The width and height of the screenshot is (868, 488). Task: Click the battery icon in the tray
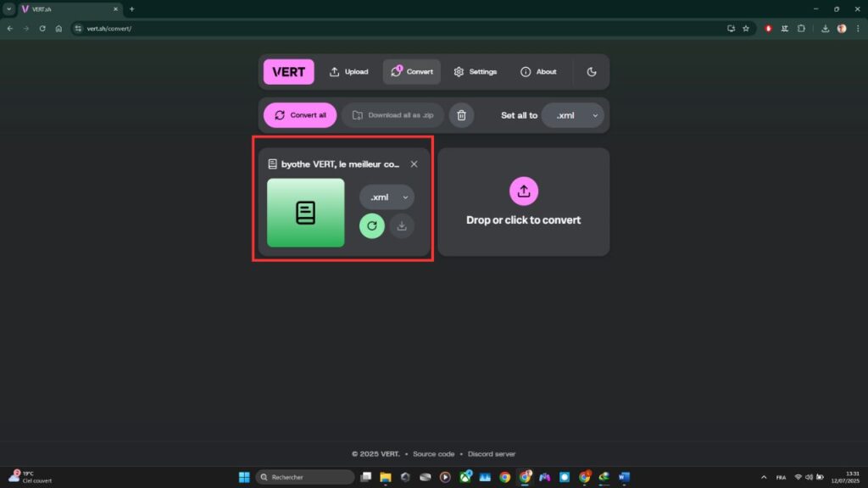[821, 477]
